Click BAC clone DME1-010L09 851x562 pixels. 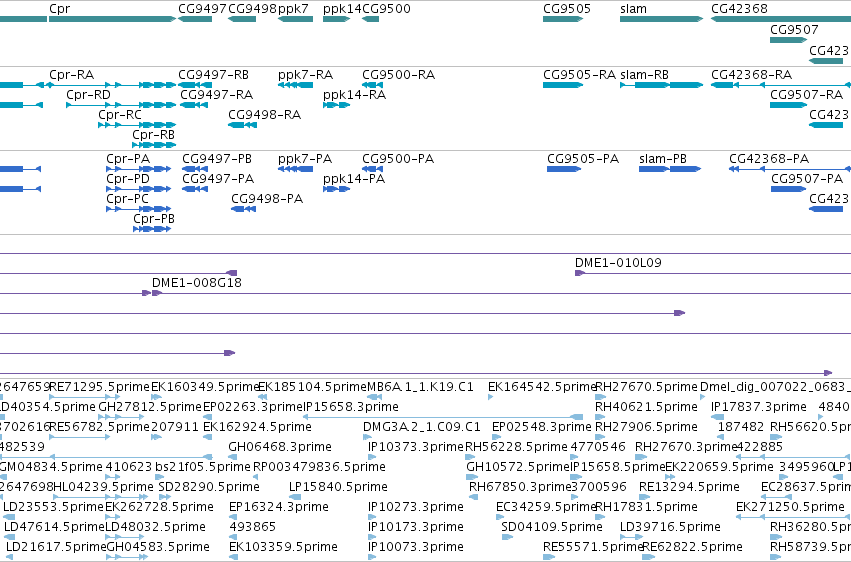[713, 273]
